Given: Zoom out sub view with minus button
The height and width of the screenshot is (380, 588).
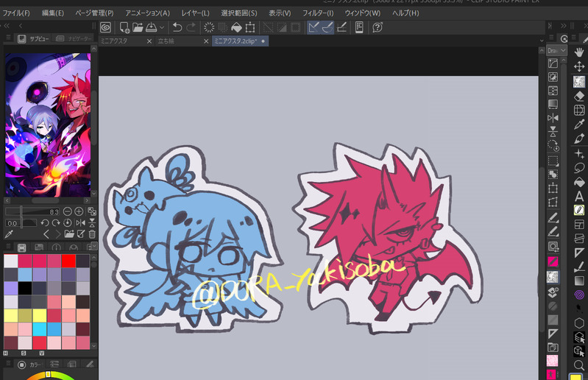Looking at the screenshot, I should (x=68, y=211).
